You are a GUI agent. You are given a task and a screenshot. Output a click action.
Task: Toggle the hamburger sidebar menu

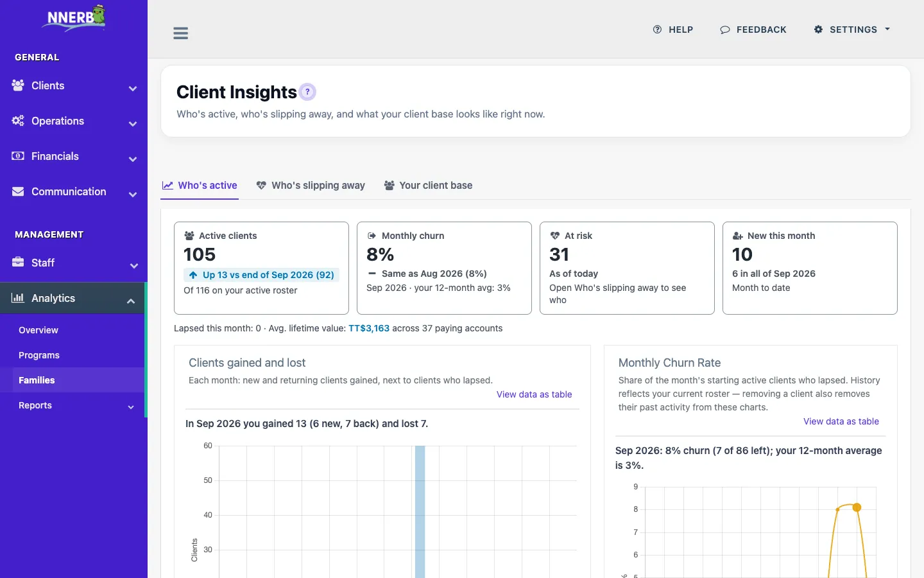(181, 33)
